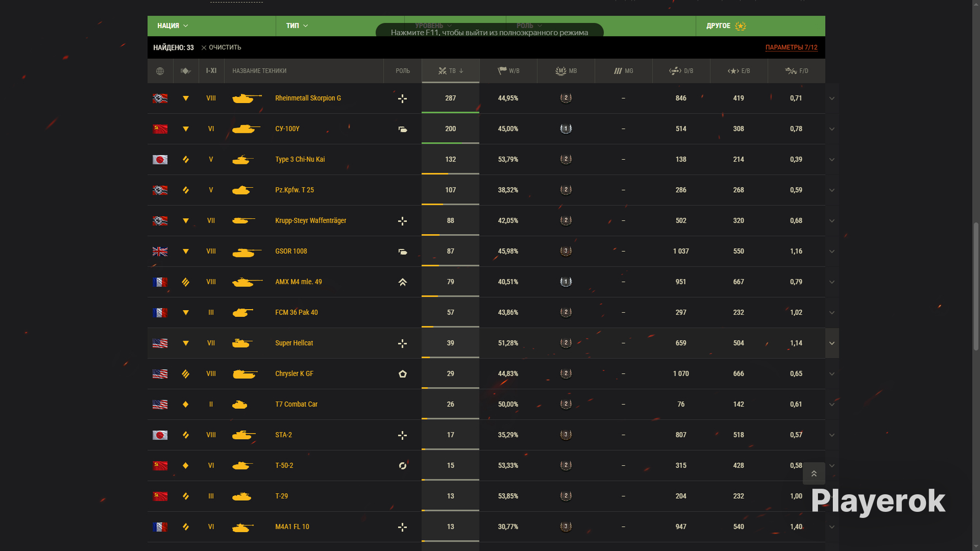Click the mastery badge in the Rheinmetall Skorpion G row
The width and height of the screenshot is (980, 551).
(x=566, y=98)
